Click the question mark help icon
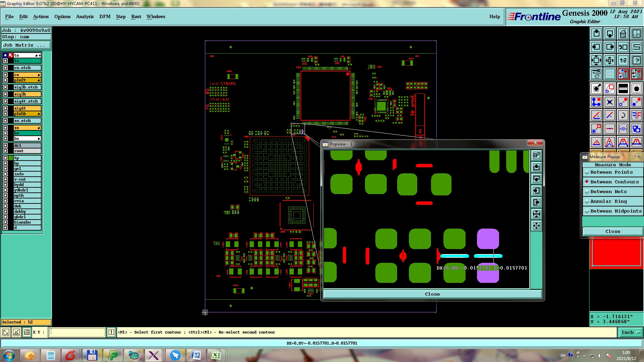Screen dimensions: 644x362 pos(636,60)
